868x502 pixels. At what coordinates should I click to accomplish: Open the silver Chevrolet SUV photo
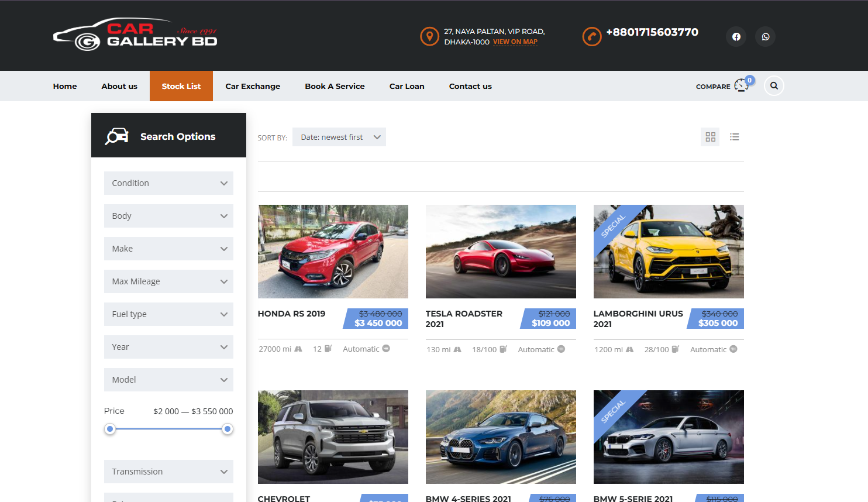333,437
